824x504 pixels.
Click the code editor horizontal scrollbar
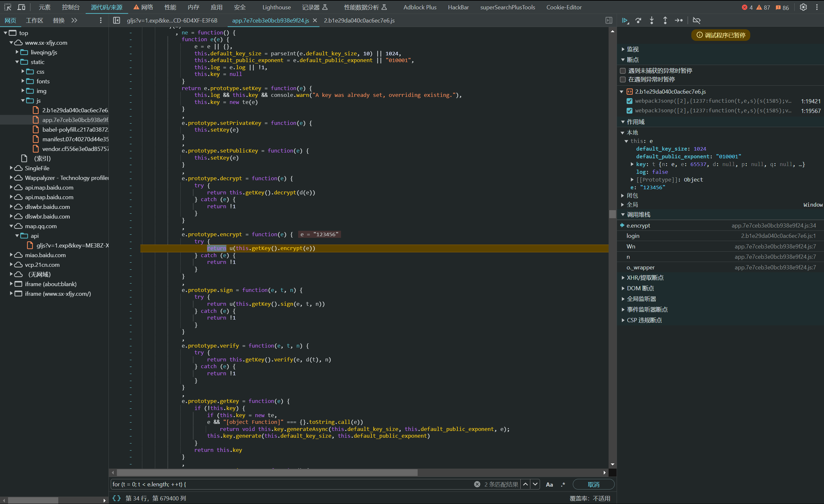coord(267,472)
